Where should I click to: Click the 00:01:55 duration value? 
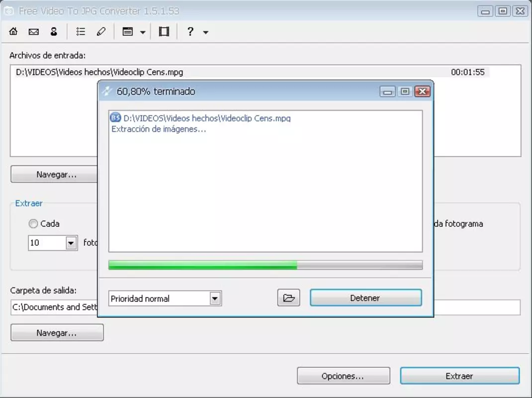point(467,72)
